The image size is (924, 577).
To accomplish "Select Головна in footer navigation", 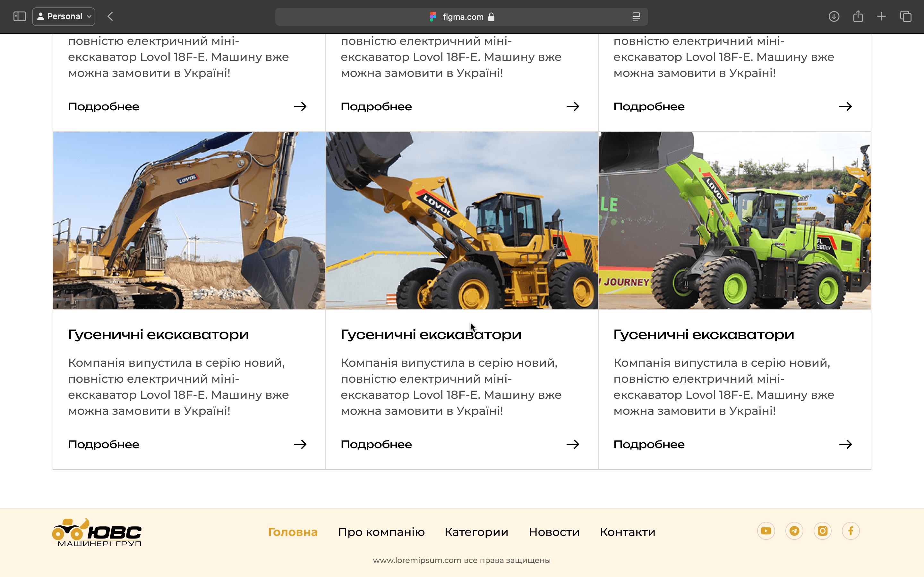I will click(293, 532).
